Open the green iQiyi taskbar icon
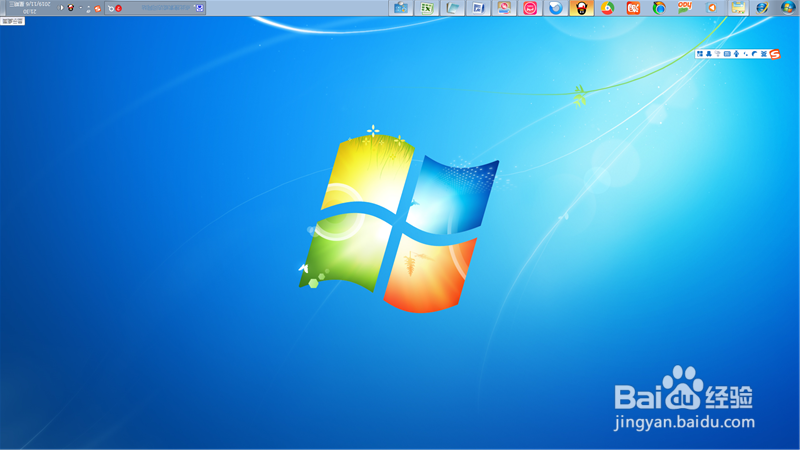Viewport: 800px width, 450px height. [x=685, y=8]
